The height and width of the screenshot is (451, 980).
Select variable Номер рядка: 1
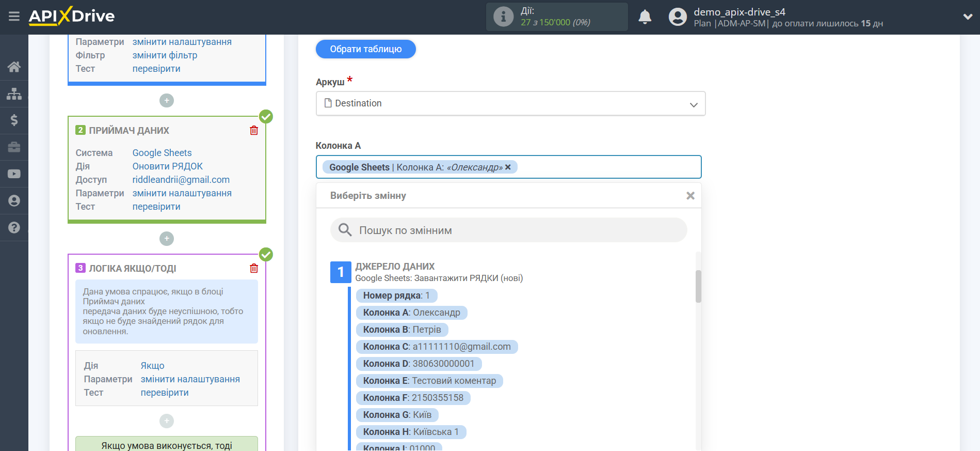pyautogui.click(x=396, y=296)
